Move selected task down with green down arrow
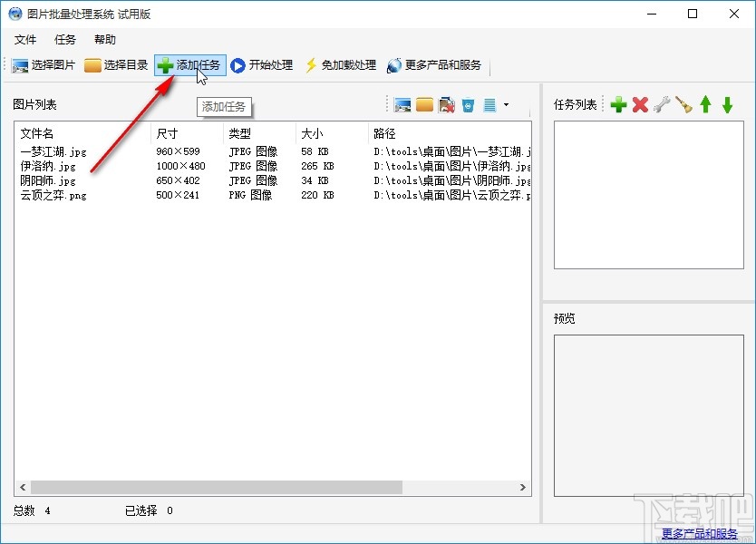This screenshot has width=756, height=544. pyautogui.click(x=725, y=104)
